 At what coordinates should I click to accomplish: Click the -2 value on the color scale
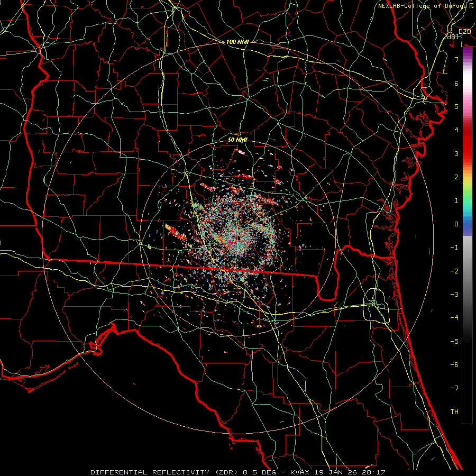pyautogui.click(x=454, y=271)
